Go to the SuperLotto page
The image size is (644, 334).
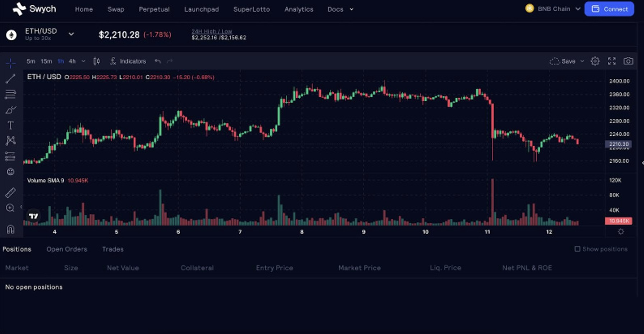[x=251, y=9]
